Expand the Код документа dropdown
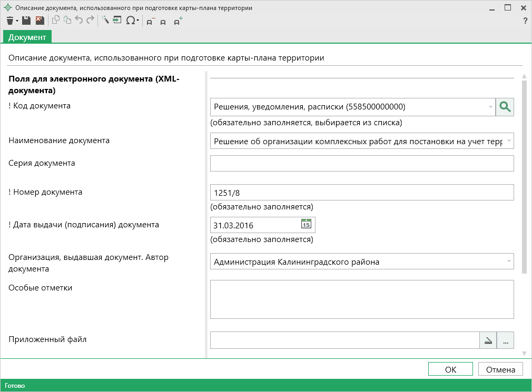This screenshot has width=532, height=392. (490, 107)
